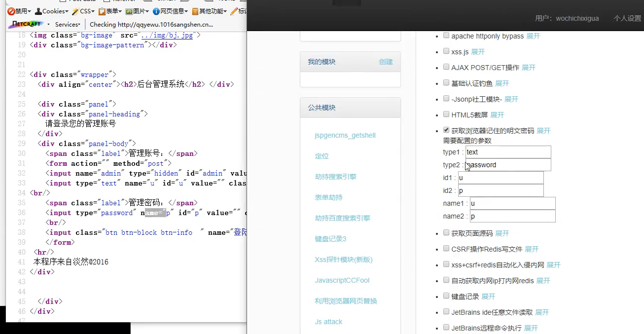This screenshot has width=644, height=334.
Task: Click the Netcraft toolbar logo
Action: (x=25, y=24)
